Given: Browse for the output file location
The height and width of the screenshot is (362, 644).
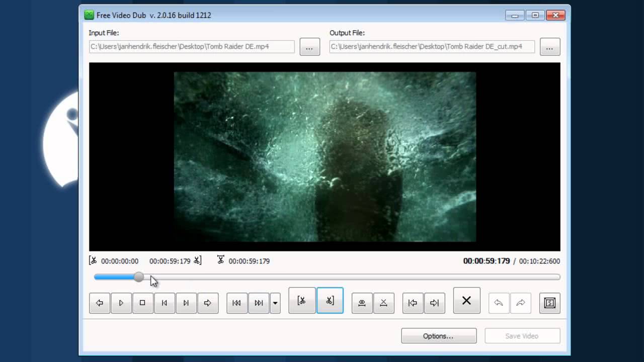Looking at the screenshot, I should pyautogui.click(x=549, y=47).
